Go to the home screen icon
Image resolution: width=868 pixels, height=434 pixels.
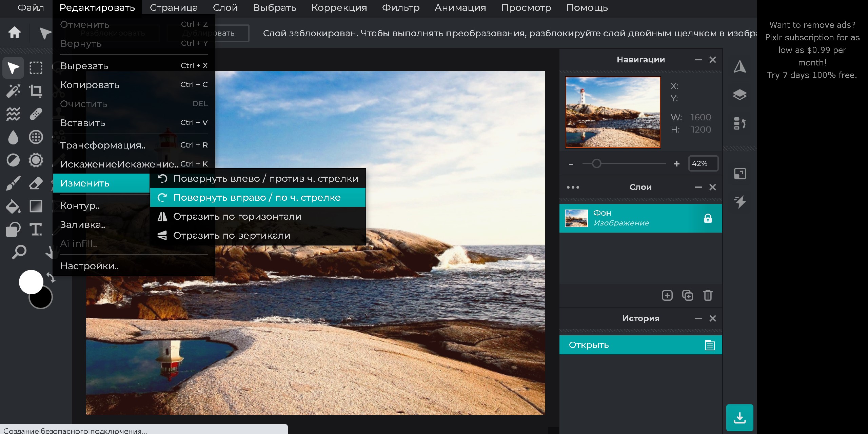click(15, 33)
